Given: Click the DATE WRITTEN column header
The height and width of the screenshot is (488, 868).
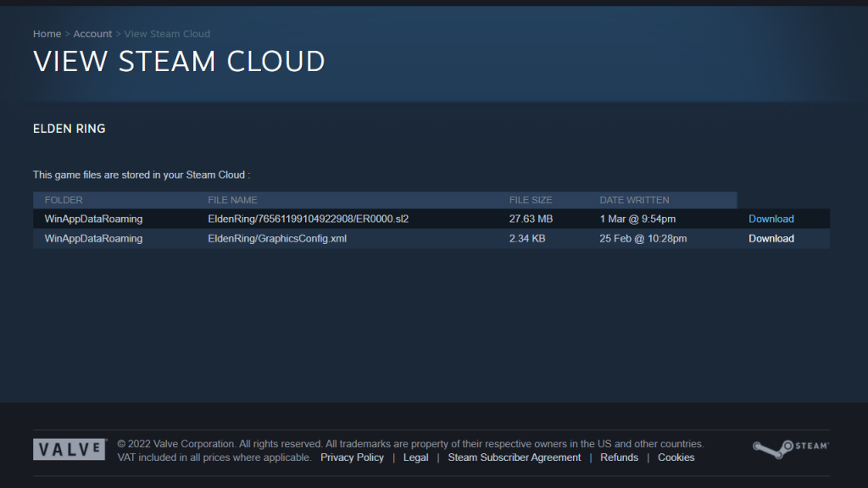Looking at the screenshot, I should [634, 200].
